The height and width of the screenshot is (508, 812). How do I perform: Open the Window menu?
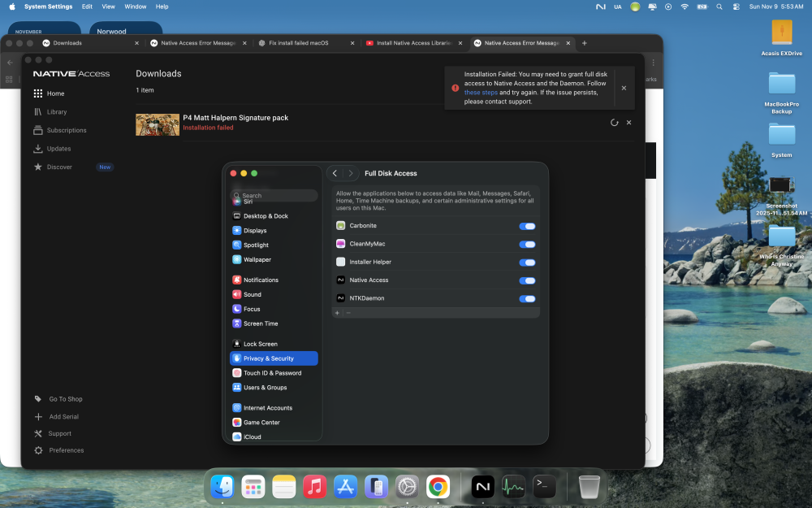click(135, 7)
